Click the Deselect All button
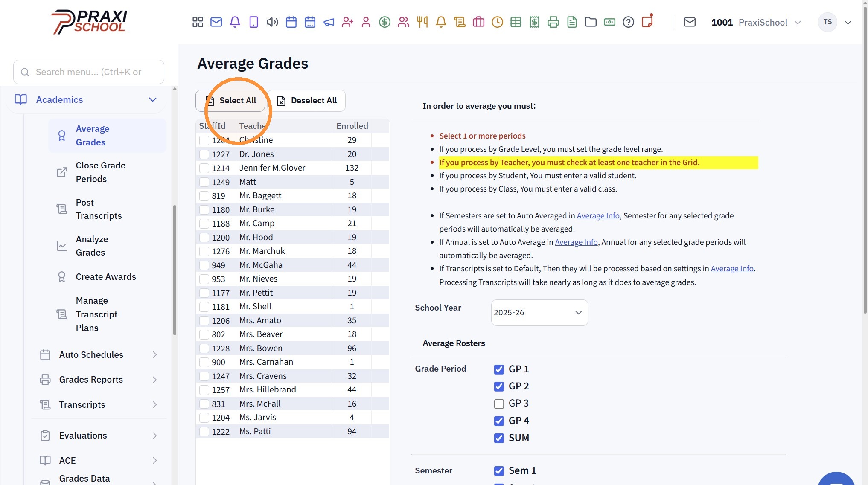Screen dimensions: 868x485 pos(306,101)
